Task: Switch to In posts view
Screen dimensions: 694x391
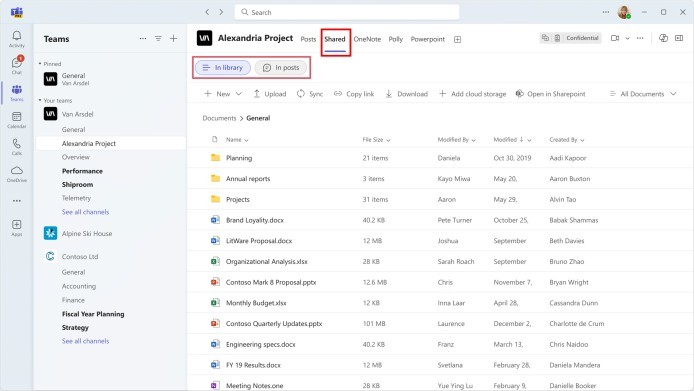Action: point(281,67)
